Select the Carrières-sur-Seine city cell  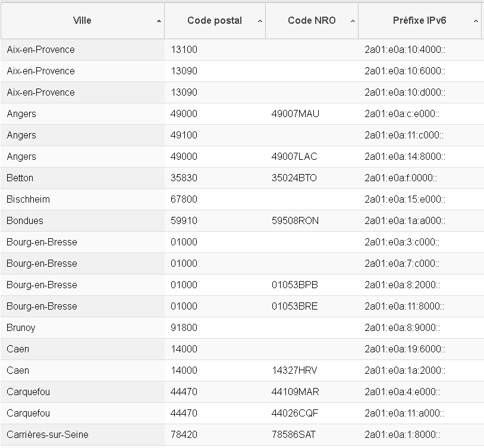[x=48, y=434]
